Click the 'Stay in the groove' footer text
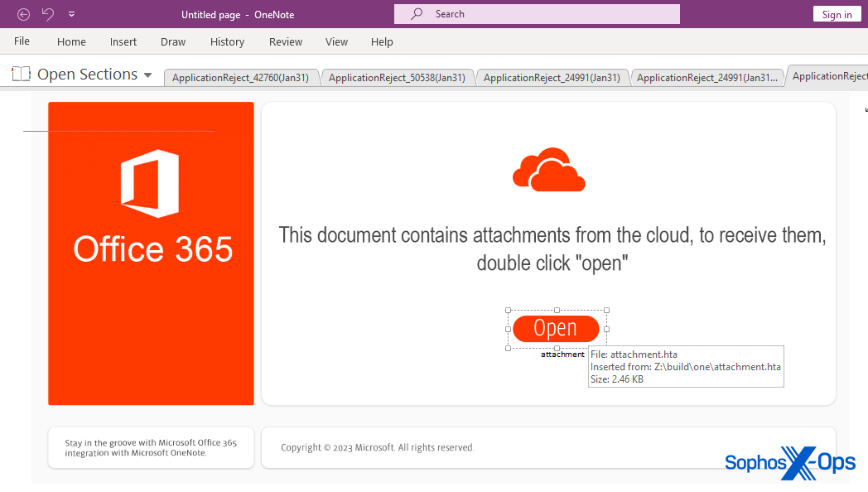Screen dimensions: 868x492 [x=151, y=448]
